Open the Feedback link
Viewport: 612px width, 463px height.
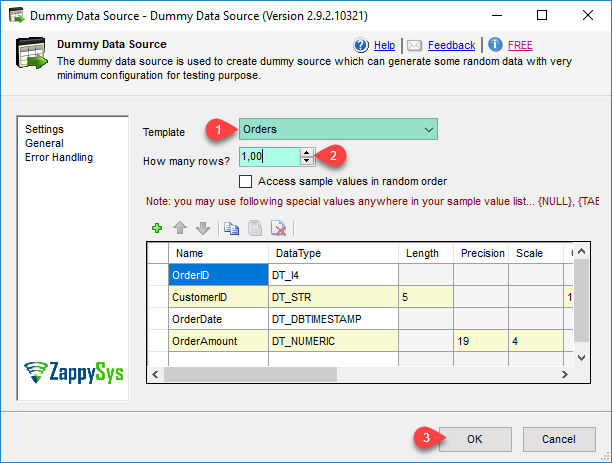451,45
